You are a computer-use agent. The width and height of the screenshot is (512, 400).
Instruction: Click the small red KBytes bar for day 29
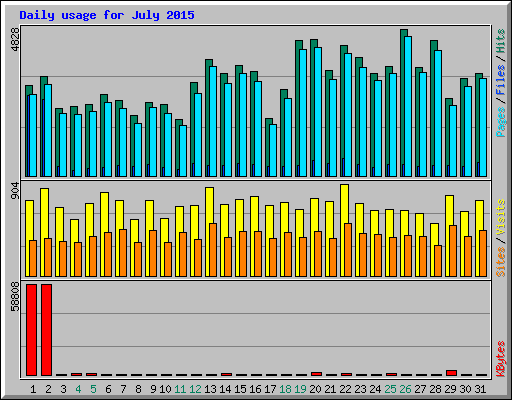coord(451,373)
